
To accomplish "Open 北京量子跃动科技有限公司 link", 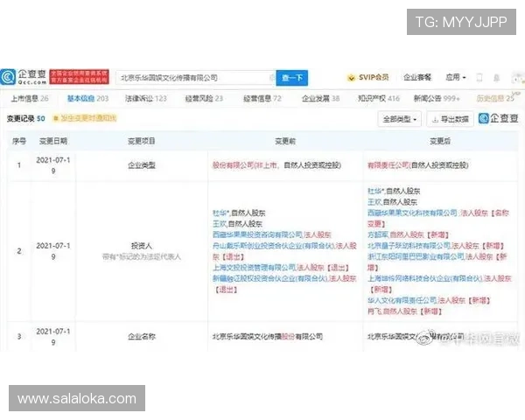I will 409,246.
